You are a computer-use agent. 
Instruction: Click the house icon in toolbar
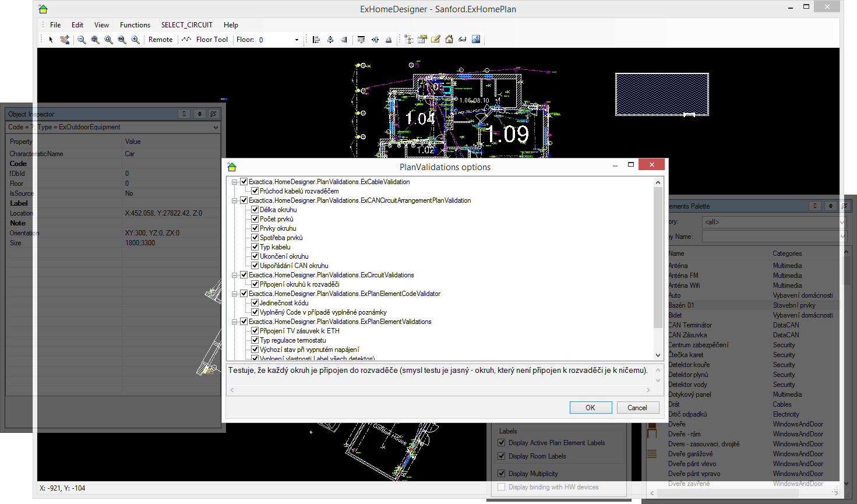(x=449, y=40)
